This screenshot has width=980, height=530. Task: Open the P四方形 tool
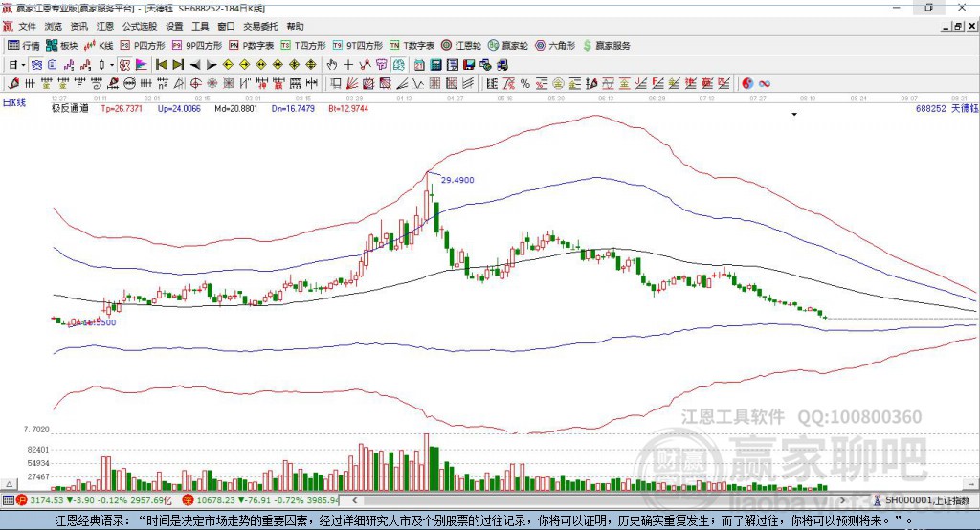tap(143, 46)
